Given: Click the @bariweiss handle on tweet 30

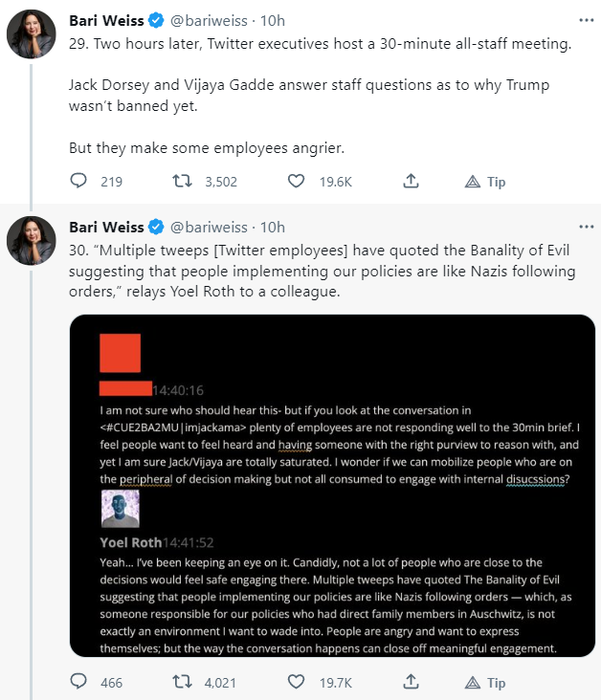Looking at the screenshot, I should click(x=211, y=227).
